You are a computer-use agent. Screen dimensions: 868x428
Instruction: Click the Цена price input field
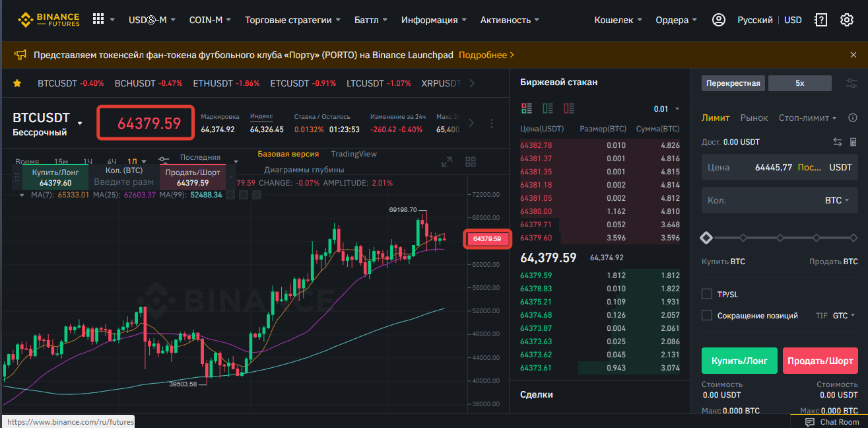[x=780, y=167]
